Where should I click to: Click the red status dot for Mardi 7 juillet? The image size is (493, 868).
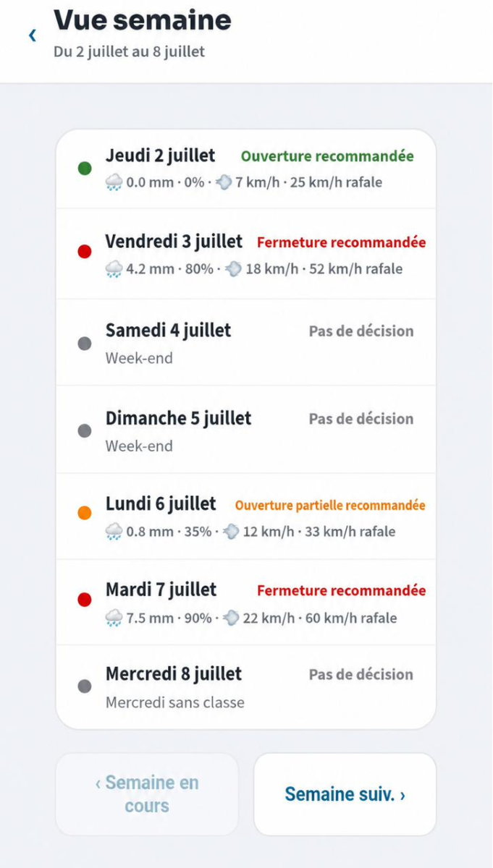coord(85,600)
